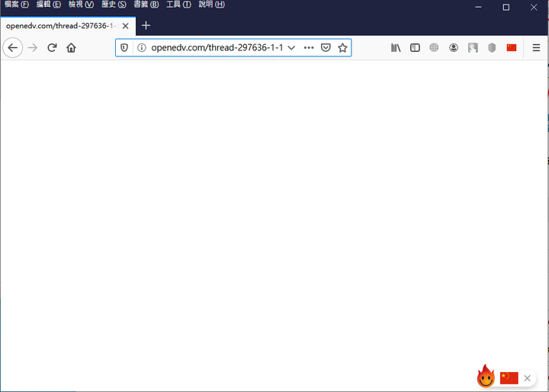The image size is (549, 392).
Task: Click the China flag in the Hola popup
Action: coord(509,378)
